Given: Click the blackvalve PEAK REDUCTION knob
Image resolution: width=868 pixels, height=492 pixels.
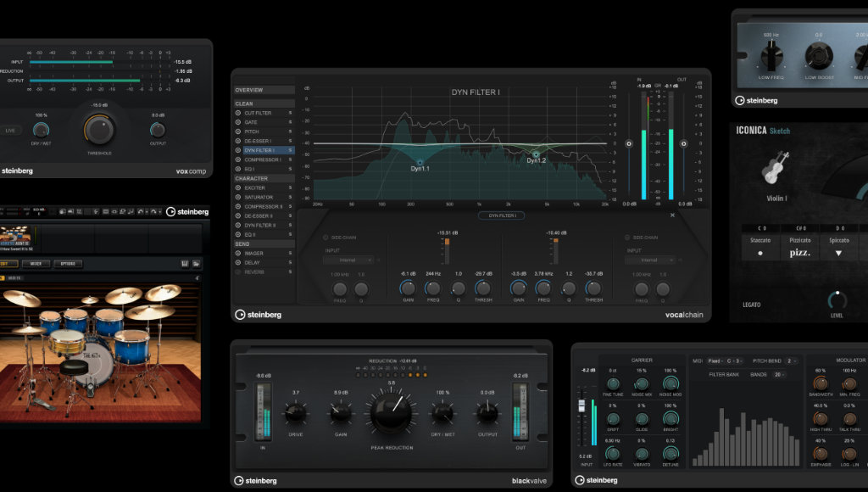Looking at the screenshot, I should (x=392, y=413).
